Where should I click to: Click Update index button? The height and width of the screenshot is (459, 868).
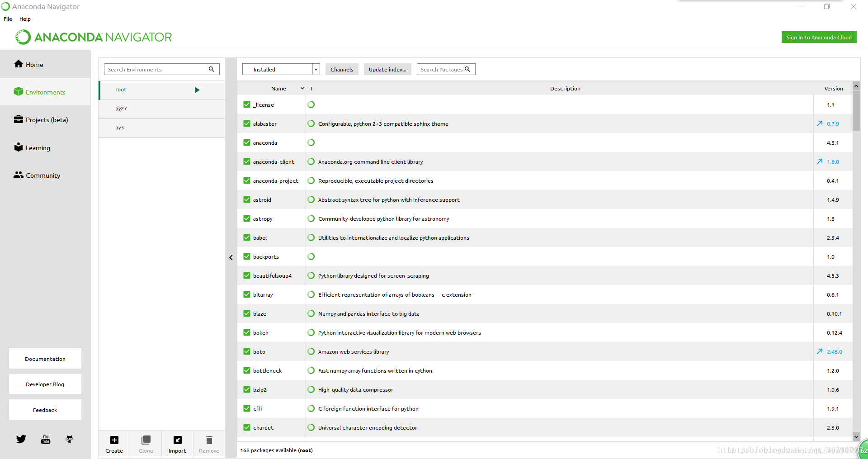point(387,69)
